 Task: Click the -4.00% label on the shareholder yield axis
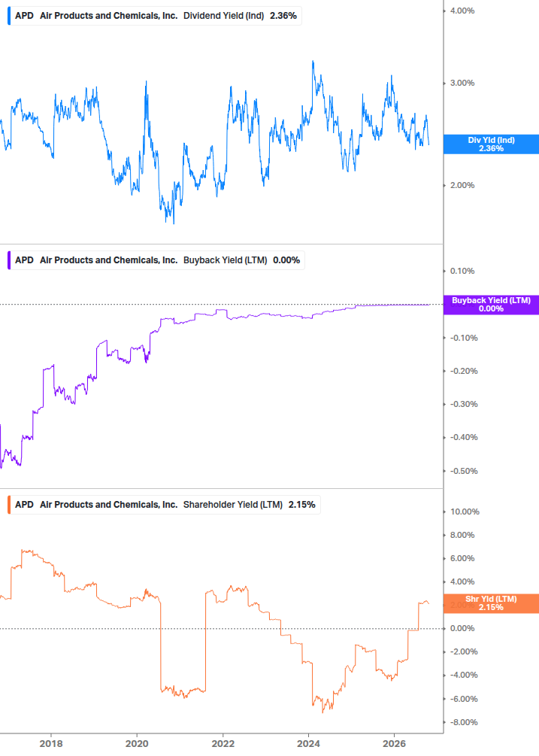(x=464, y=675)
